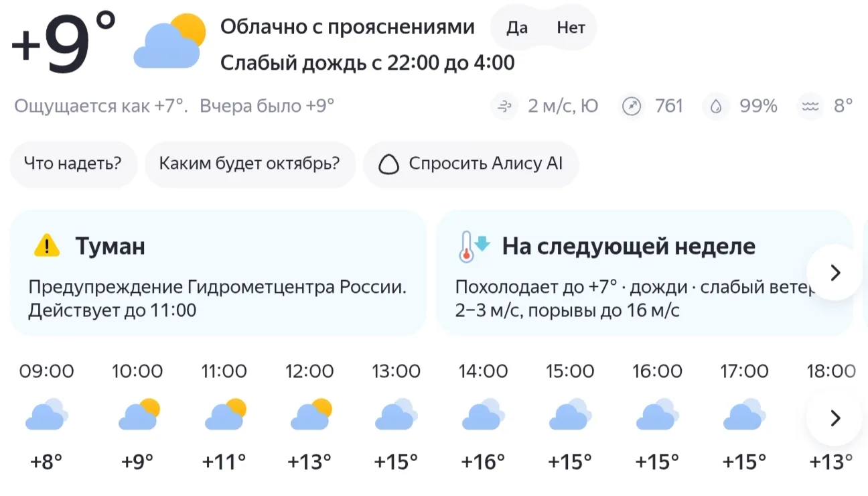The width and height of the screenshot is (868, 496).
Task: Answer 'Нет' to the weather accuracy prompt
Action: tap(571, 27)
